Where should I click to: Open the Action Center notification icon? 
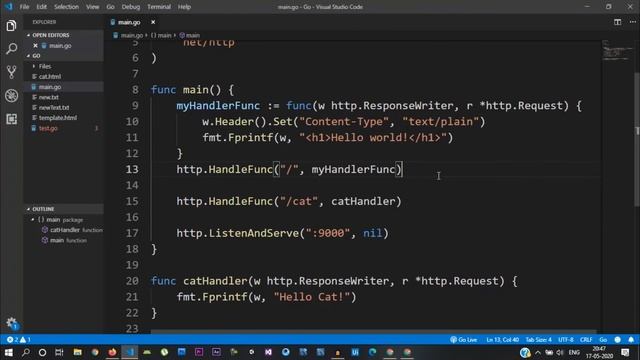click(x=625, y=352)
